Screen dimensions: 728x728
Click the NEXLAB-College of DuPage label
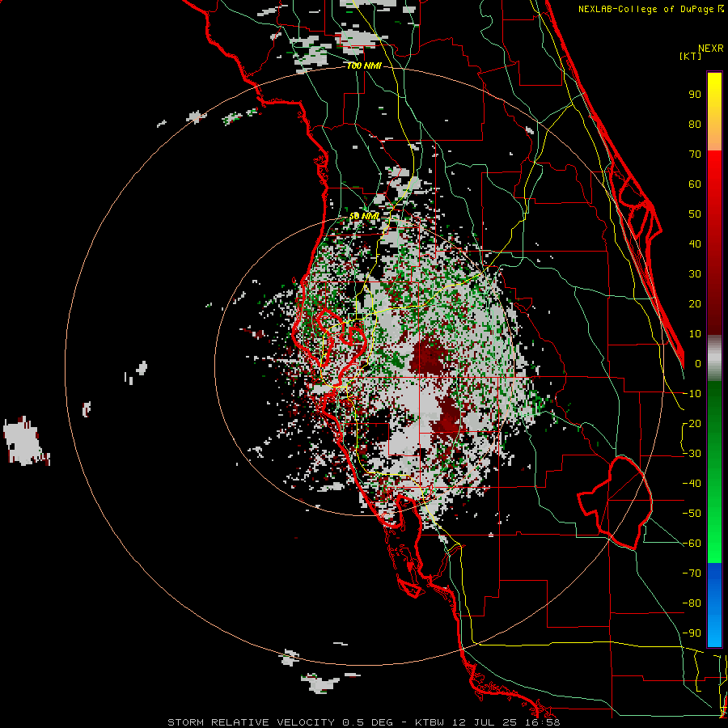[650, 9]
